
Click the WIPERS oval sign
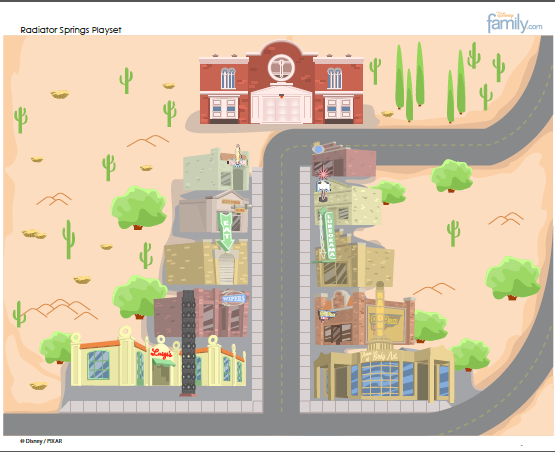234,298
